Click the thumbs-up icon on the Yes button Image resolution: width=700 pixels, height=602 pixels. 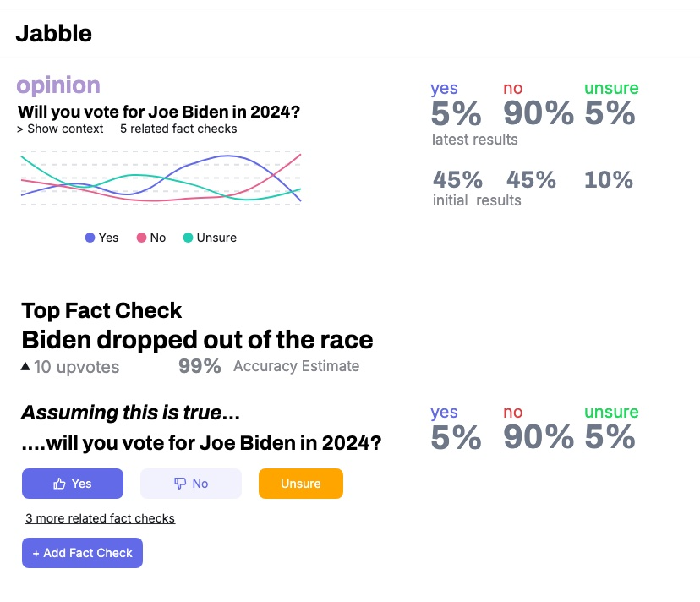tap(59, 483)
